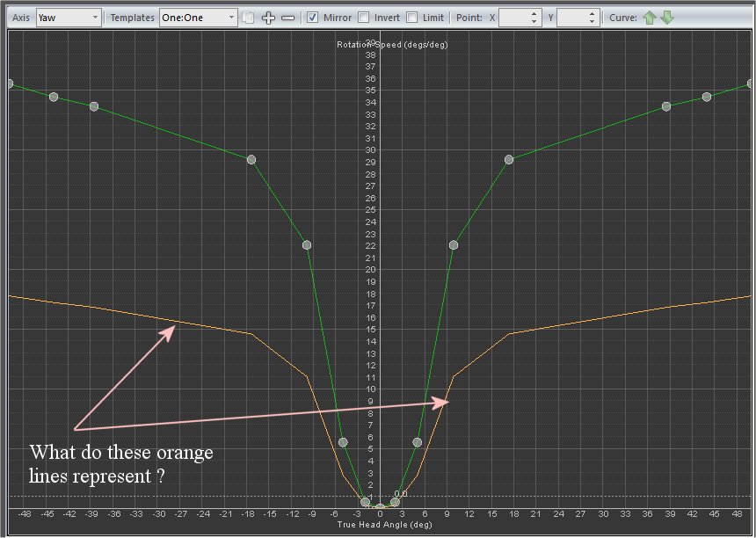Select the curve point at -44 degrees, speed 34.5
The height and width of the screenshot is (538, 756).
(x=54, y=97)
